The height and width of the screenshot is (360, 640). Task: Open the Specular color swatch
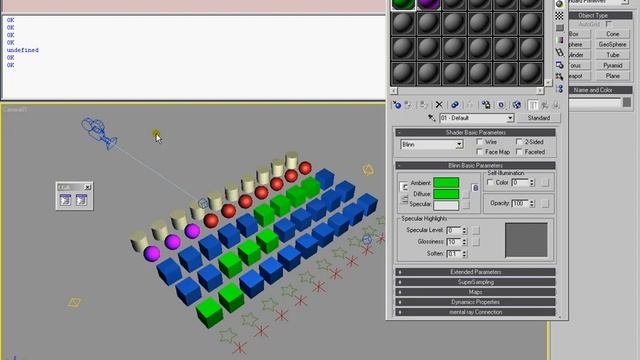click(446, 205)
